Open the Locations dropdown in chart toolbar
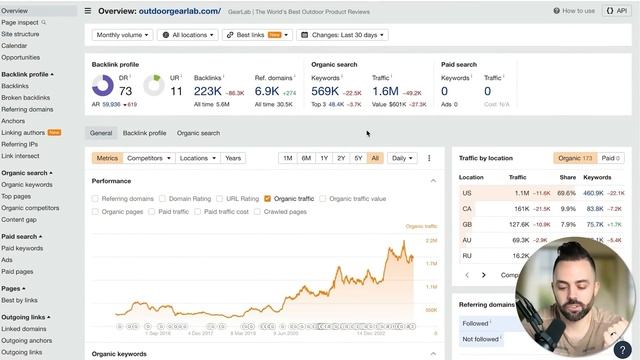The height and width of the screenshot is (360, 640). coord(198,158)
